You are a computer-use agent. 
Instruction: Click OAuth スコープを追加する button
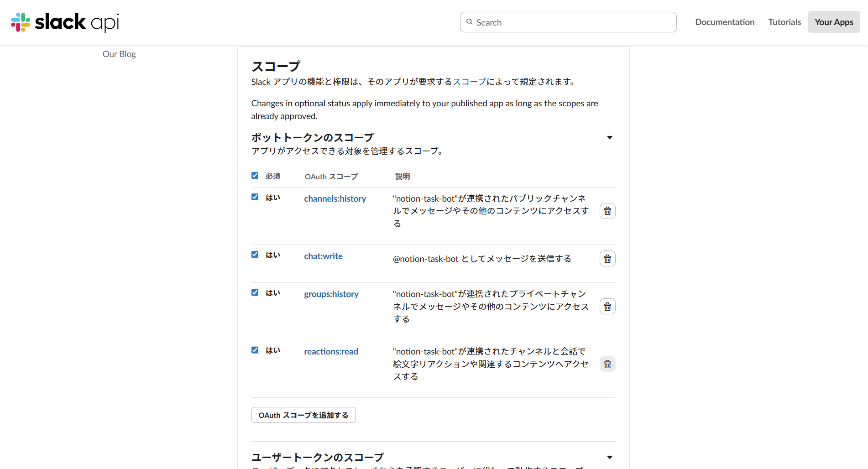point(303,415)
